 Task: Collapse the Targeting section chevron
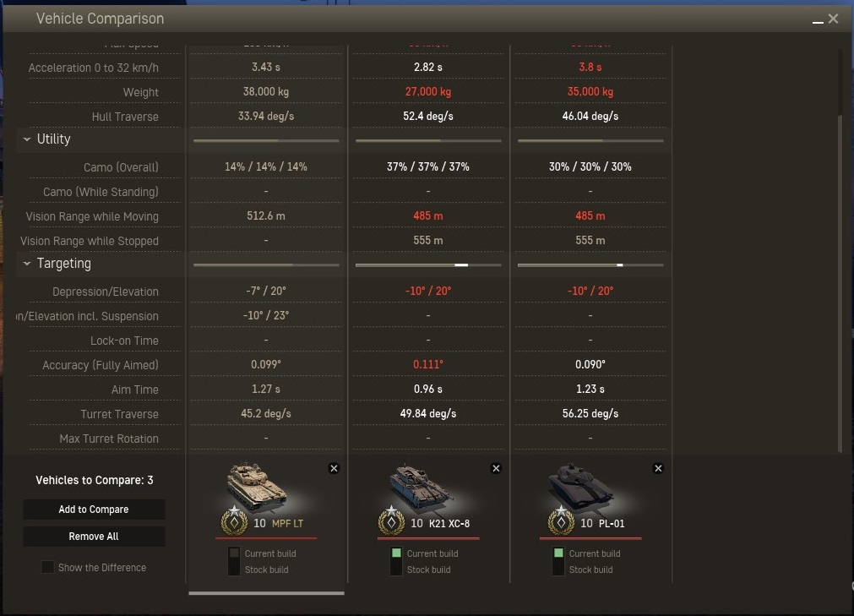tap(27, 264)
